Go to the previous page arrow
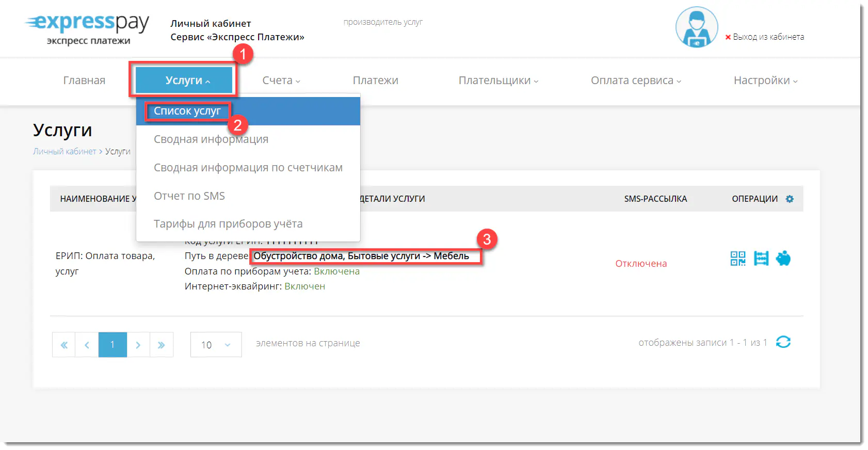The width and height of the screenshot is (868, 450). (x=87, y=345)
